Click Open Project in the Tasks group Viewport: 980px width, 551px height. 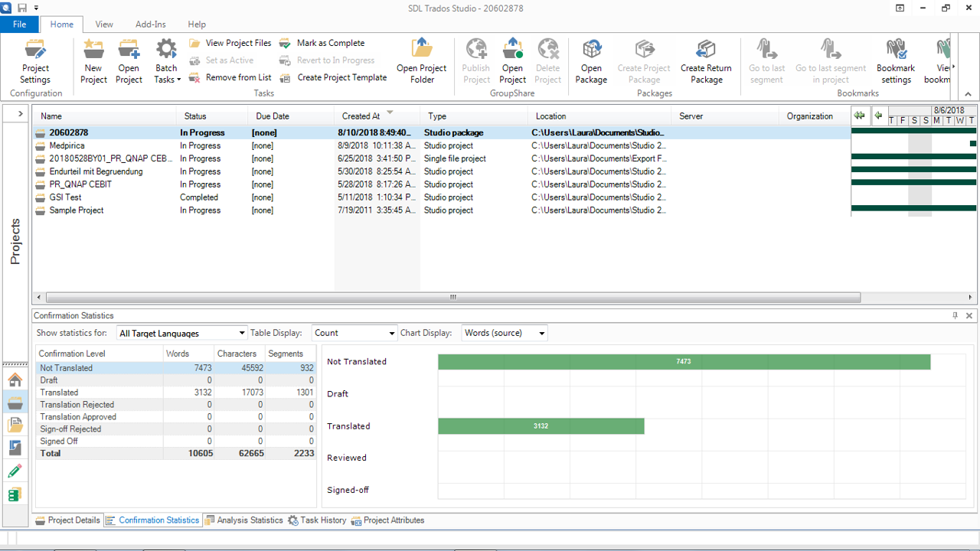[x=129, y=61]
